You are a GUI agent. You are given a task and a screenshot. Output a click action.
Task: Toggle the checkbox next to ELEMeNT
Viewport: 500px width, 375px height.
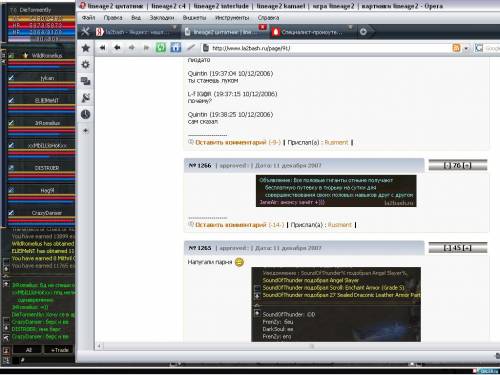(11, 100)
